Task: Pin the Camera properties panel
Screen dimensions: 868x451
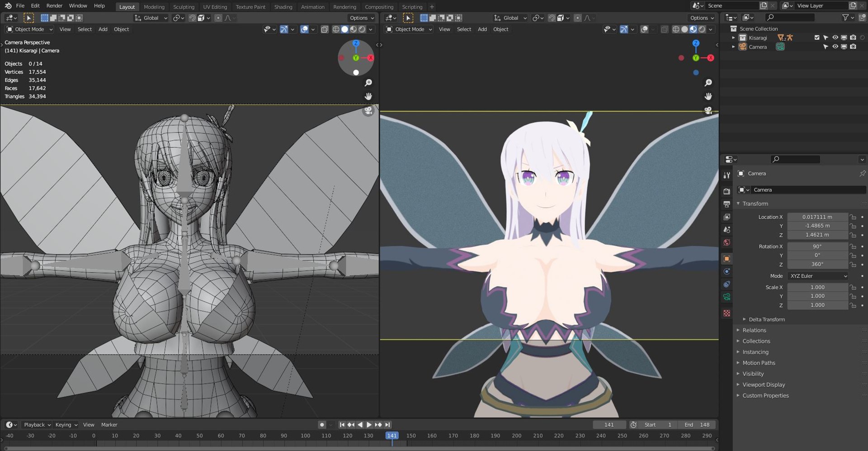Action: (862, 173)
